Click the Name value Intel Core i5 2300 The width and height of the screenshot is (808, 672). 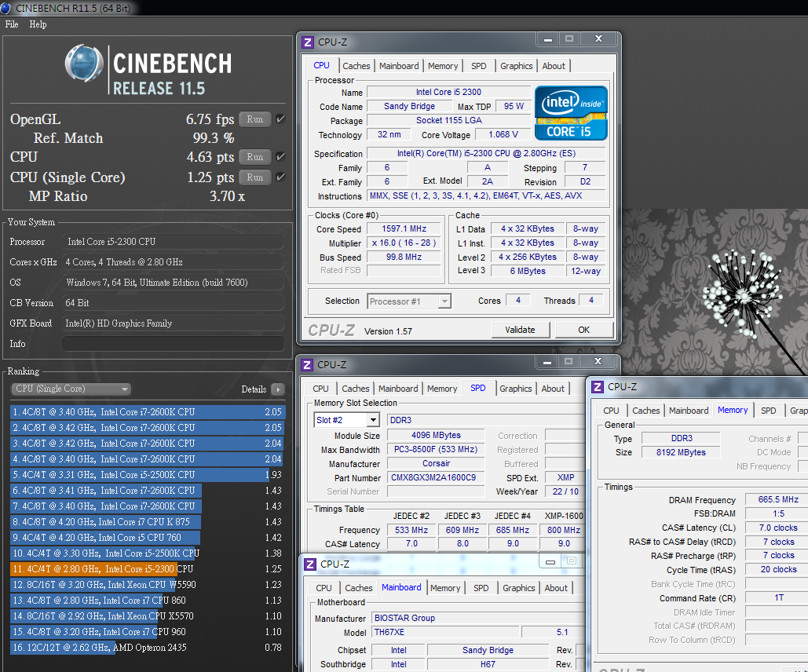pos(448,93)
